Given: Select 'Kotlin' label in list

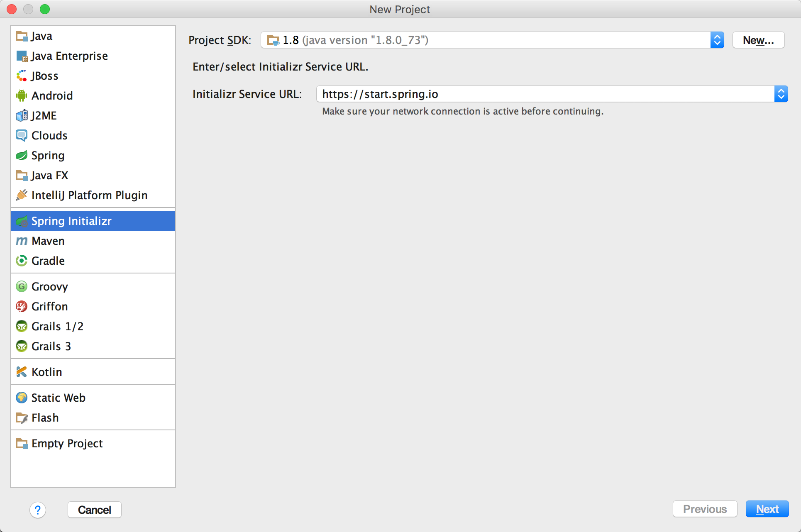Looking at the screenshot, I should [x=47, y=372].
